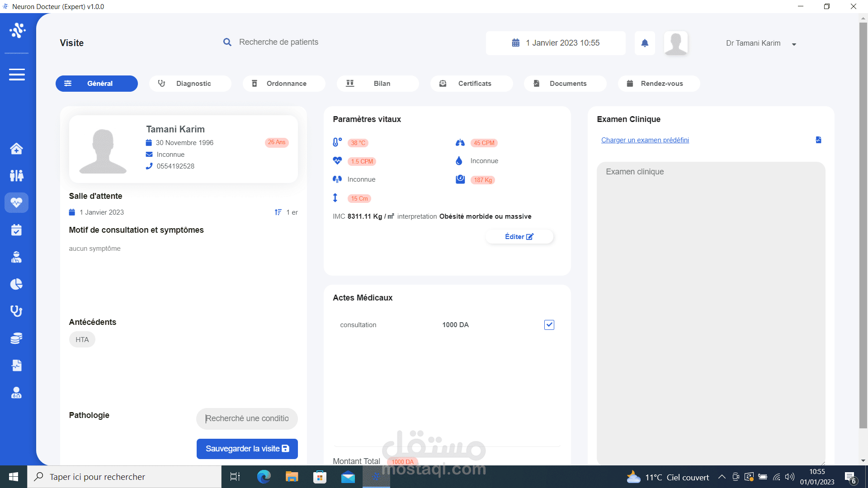Viewport: 868px width, 488px height.
Task: Click the notification bell icon
Action: [645, 43]
